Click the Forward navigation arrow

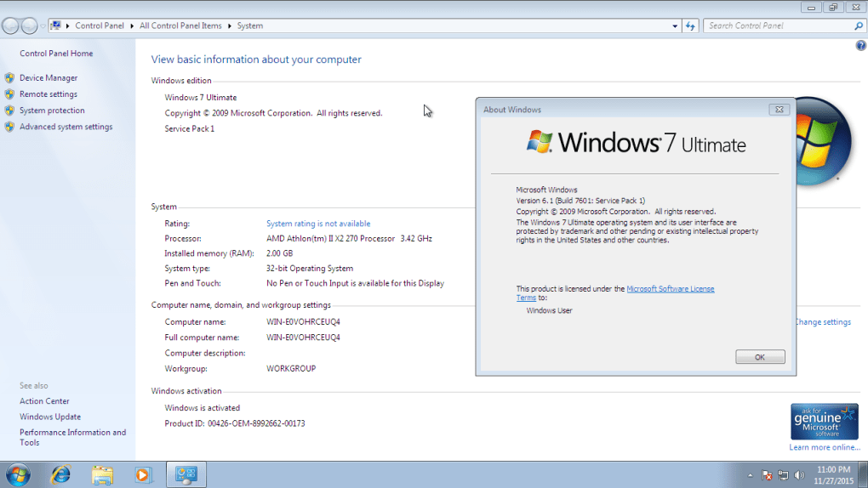point(29,26)
